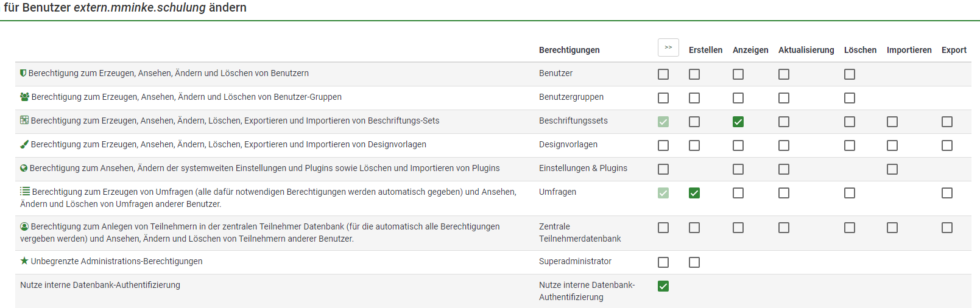Click the star icon for Superadministrator
The width and height of the screenshot is (980, 308).
pyautogui.click(x=24, y=261)
